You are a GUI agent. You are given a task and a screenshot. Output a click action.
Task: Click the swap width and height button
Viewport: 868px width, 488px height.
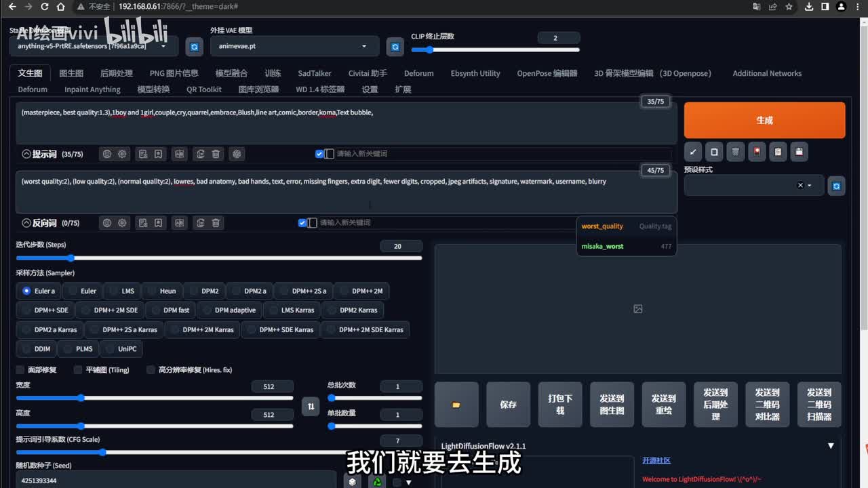click(x=311, y=406)
